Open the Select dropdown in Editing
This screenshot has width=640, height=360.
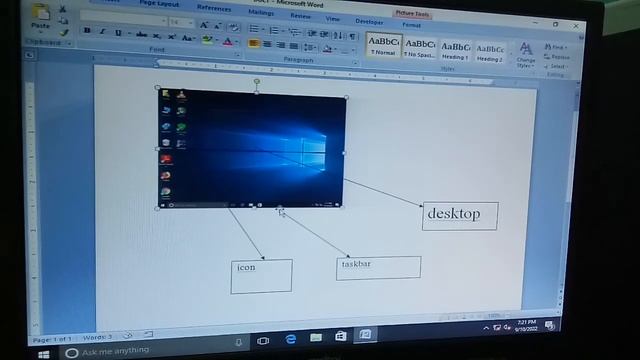coord(557,66)
